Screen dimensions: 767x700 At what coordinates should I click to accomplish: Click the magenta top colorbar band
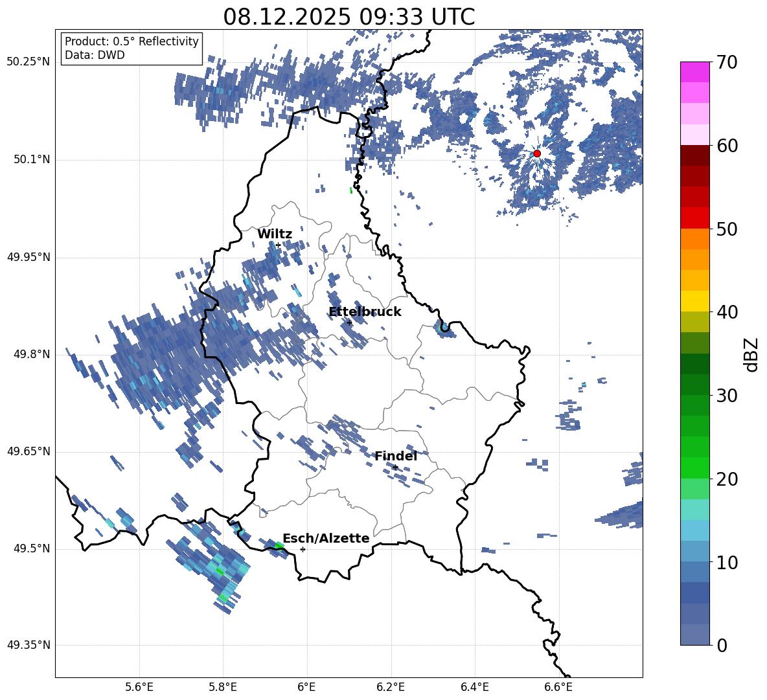click(694, 72)
